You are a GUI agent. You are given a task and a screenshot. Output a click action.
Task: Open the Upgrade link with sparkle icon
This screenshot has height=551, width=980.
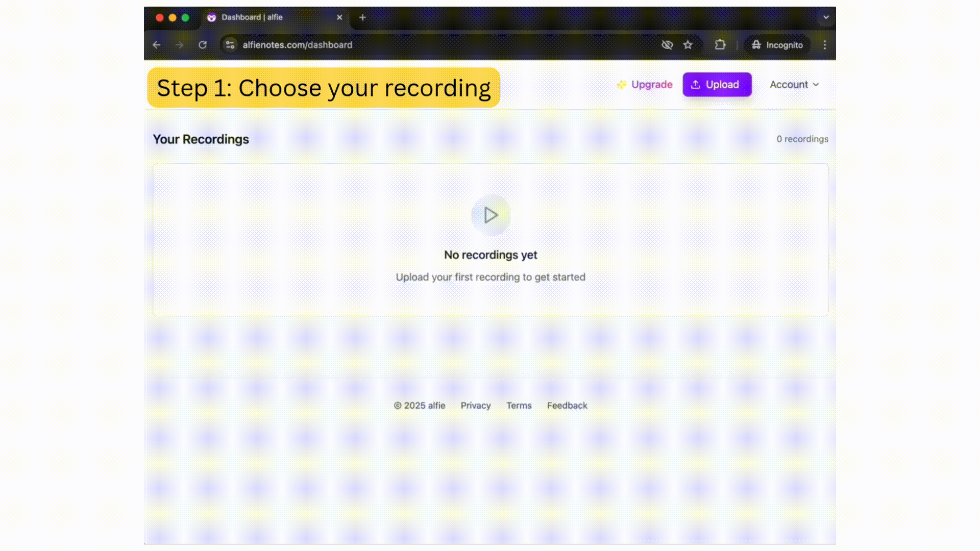(645, 85)
